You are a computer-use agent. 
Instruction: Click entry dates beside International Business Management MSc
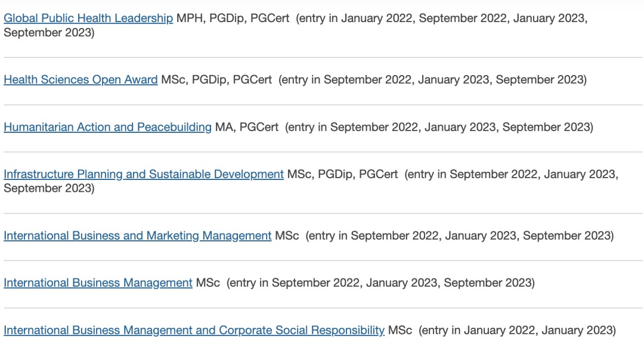pos(380,283)
